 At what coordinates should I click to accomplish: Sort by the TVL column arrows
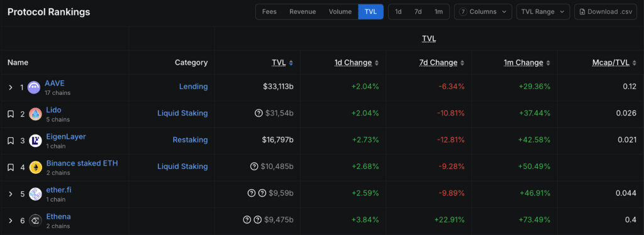click(291, 63)
